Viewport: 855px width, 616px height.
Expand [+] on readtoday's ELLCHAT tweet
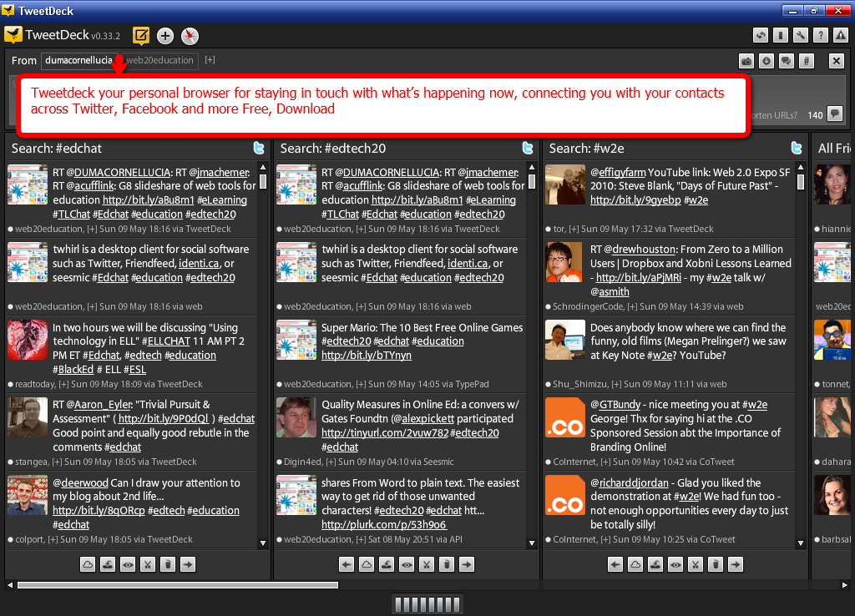pyautogui.click(x=63, y=384)
